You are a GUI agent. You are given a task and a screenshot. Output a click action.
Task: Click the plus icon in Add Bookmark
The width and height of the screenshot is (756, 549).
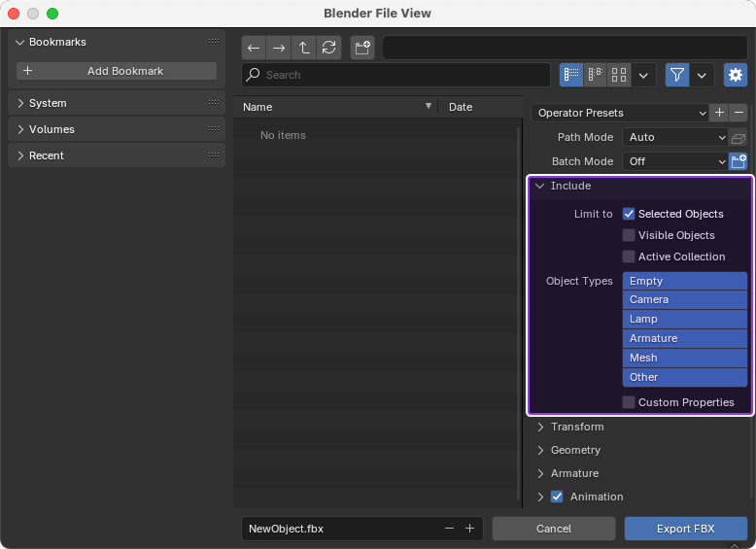point(28,71)
